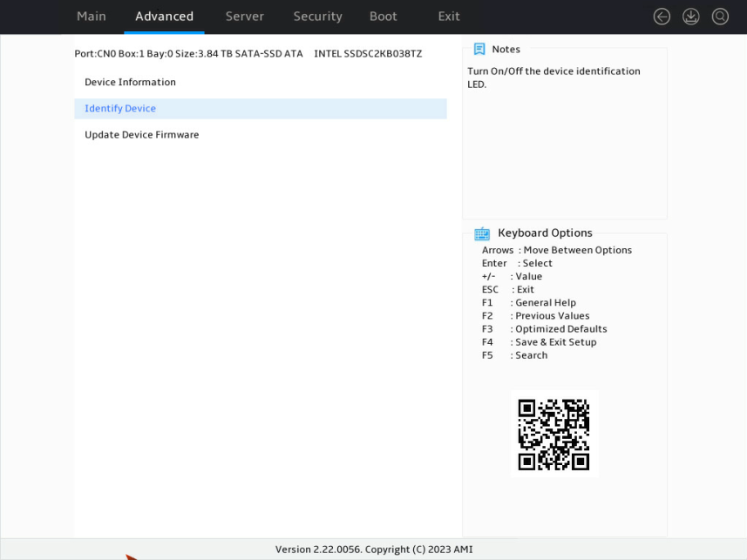Click the F1 : General Help line
This screenshot has height=560, width=747.
tap(529, 303)
